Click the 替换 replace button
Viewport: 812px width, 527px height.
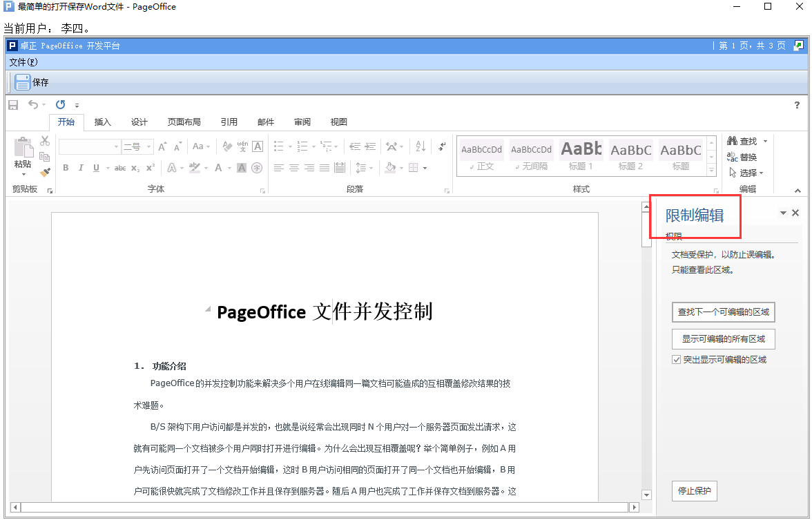point(742,157)
